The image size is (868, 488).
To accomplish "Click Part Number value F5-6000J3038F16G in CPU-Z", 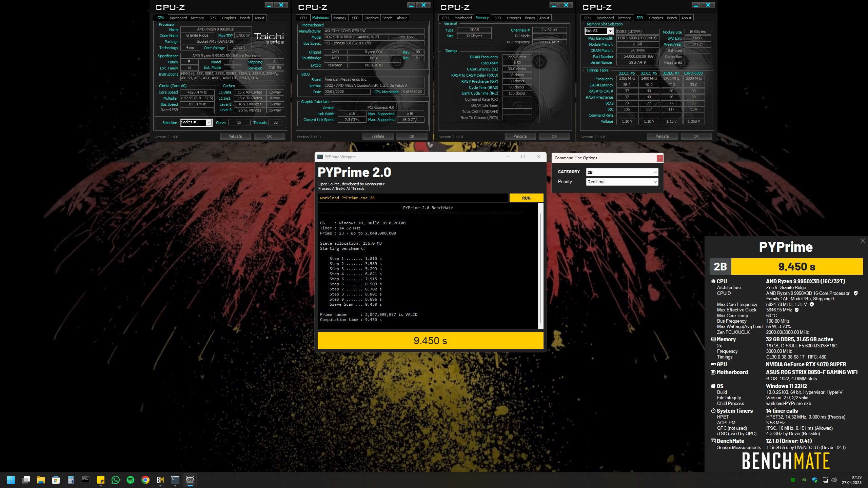I will (637, 56).
